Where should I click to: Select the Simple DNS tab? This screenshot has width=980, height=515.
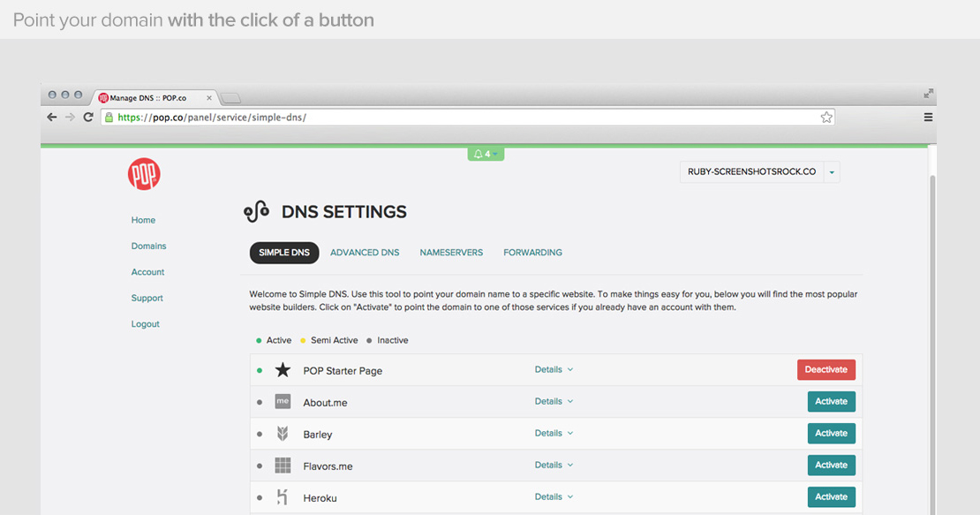(x=284, y=253)
